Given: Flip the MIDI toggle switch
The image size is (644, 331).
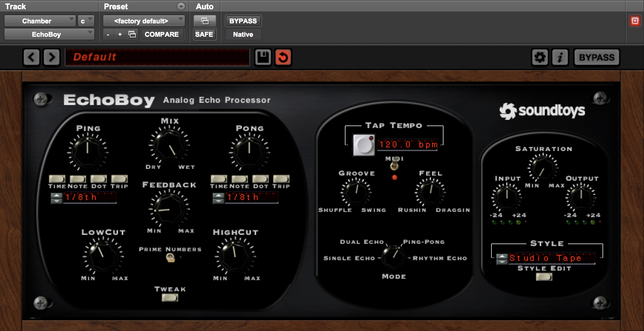Looking at the screenshot, I should click(395, 163).
